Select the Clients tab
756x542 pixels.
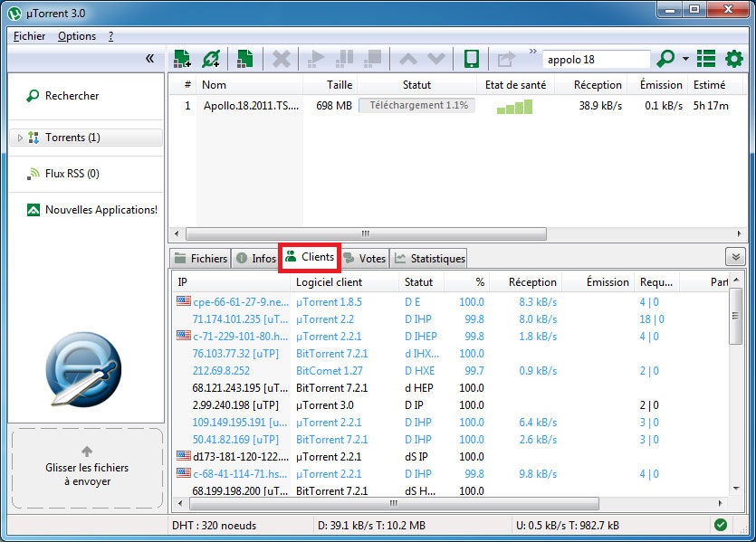click(310, 257)
